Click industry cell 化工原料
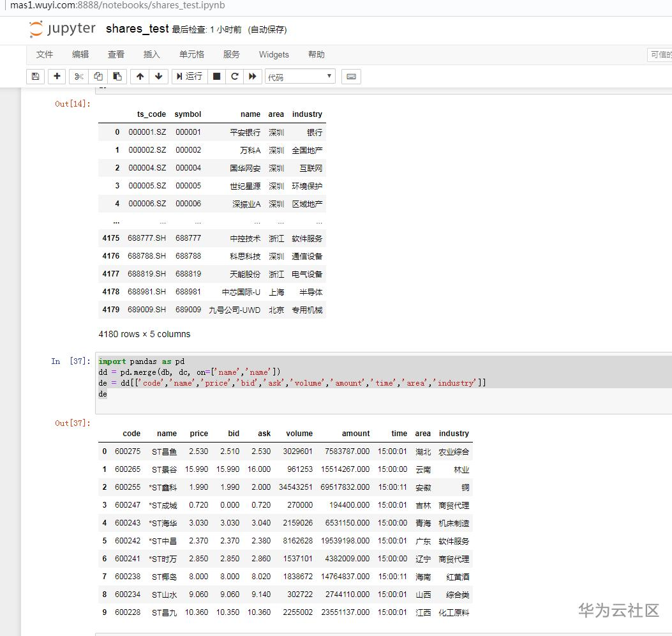Image resolution: width=672 pixels, height=636 pixels. tap(454, 613)
